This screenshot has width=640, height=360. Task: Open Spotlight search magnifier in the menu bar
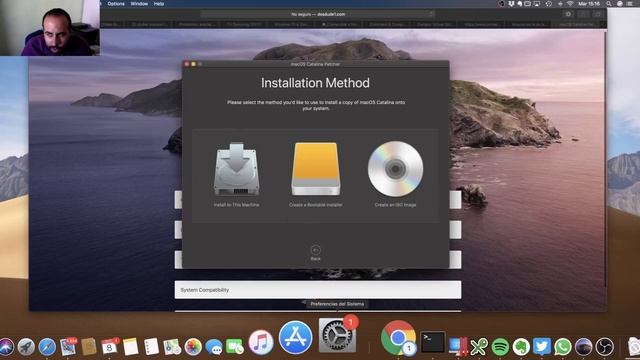(x=609, y=4)
